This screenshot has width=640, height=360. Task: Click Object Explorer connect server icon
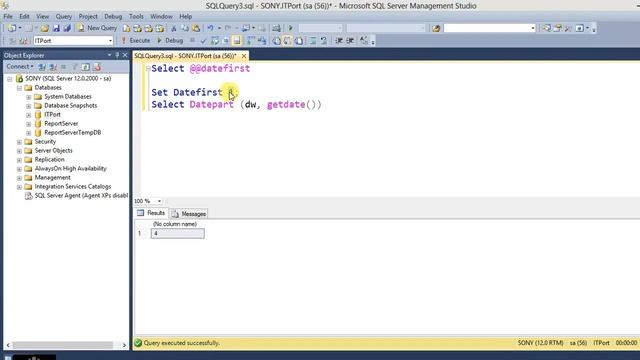click(x=42, y=67)
